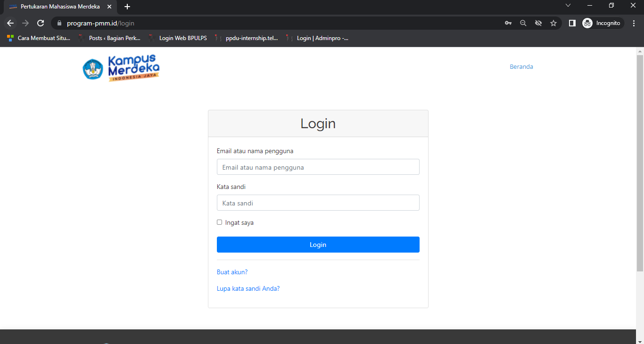Click the browser back arrow icon
The width and height of the screenshot is (644, 344).
point(10,23)
